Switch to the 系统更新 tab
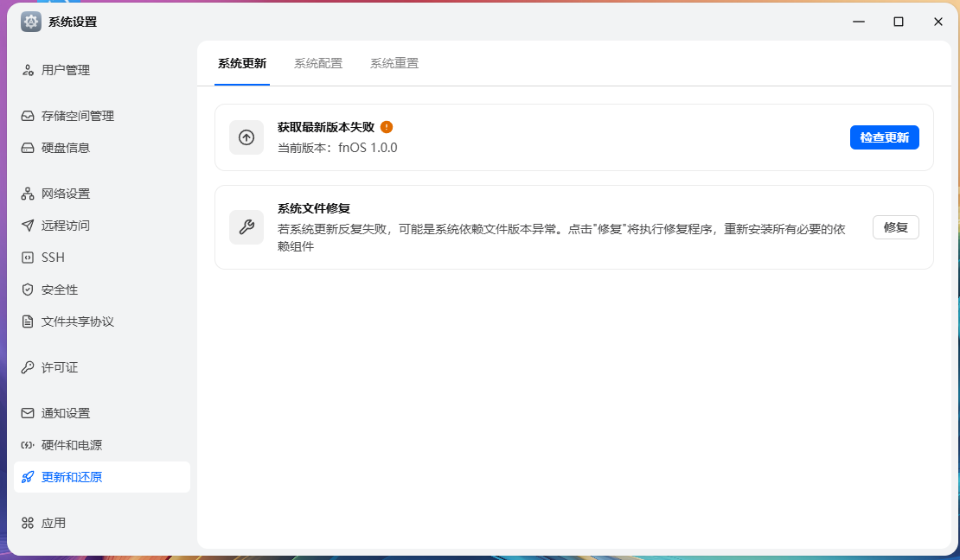 pyautogui.click(x=242, y=63)
